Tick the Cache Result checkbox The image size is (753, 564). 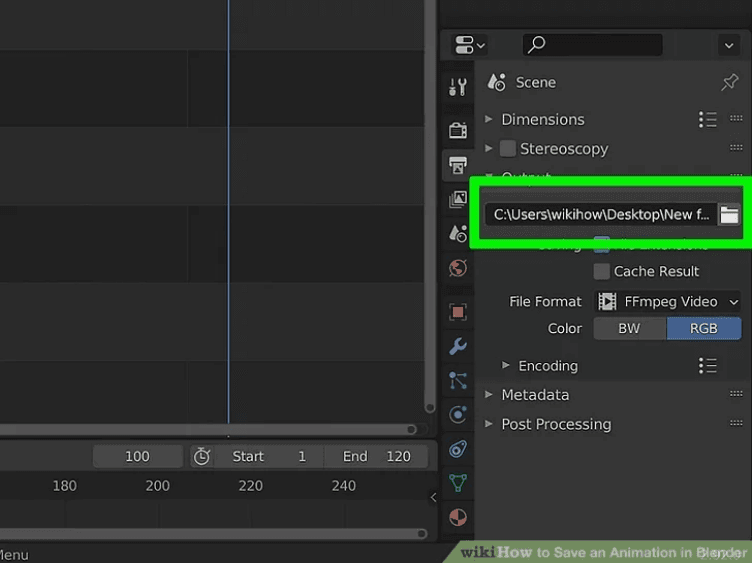[x=601, y=271]
